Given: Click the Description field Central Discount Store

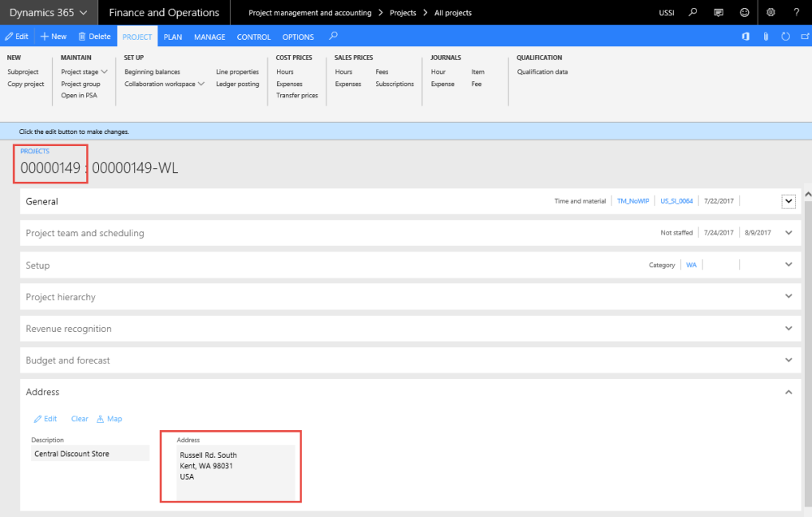Looking at the screenshot, I should (90, 454).
